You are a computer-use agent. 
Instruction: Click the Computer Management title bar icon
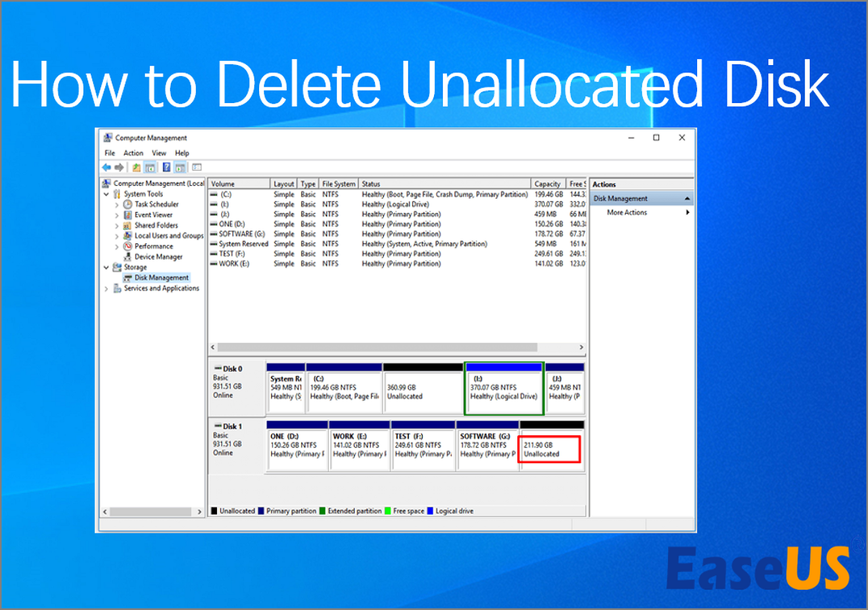(108, 138)
